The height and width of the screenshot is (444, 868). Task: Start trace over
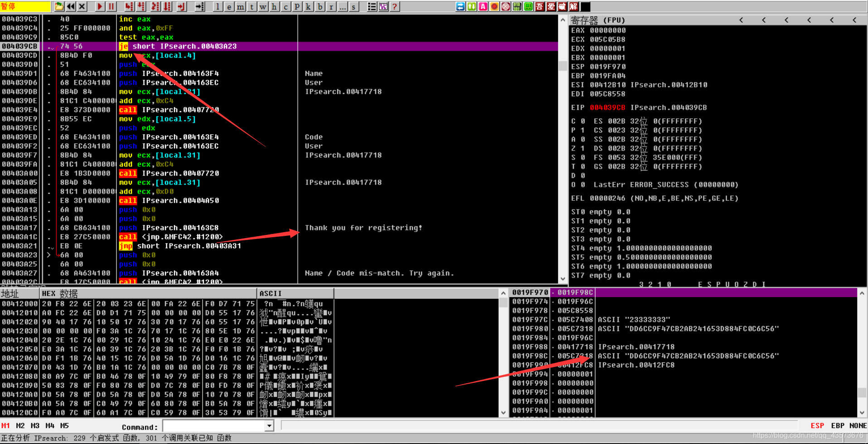[167, 6]
